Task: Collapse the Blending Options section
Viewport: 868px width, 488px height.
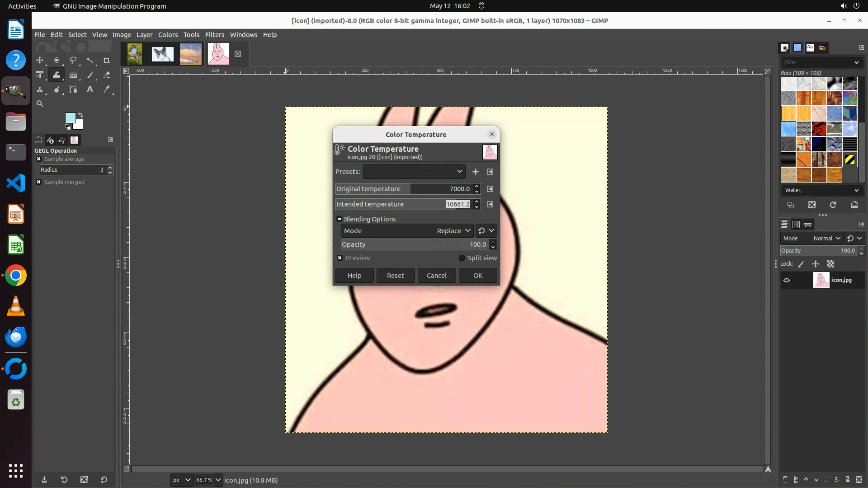Action: pyautogui.click(x=339, y=219)
